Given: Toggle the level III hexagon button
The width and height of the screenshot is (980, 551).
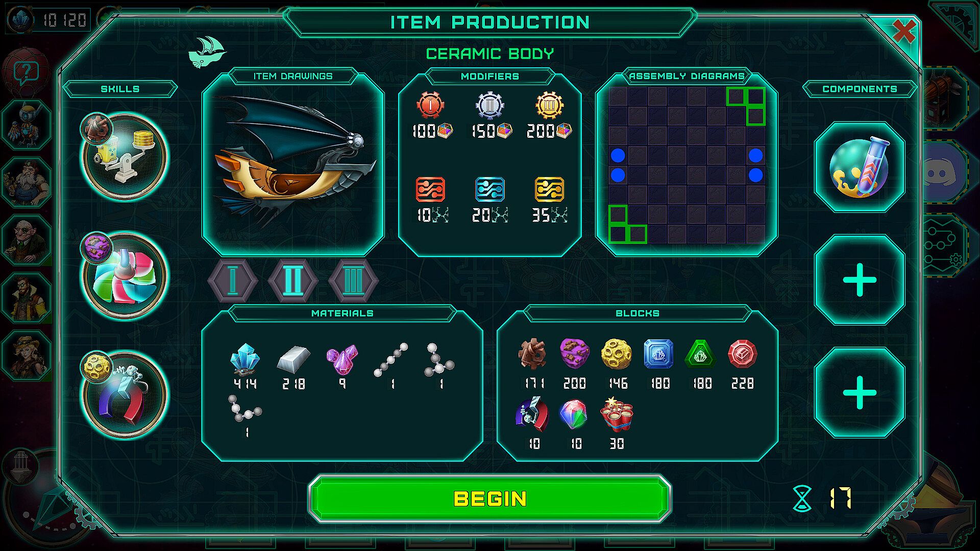Looking at the screenshot, I should click(353, 280).
